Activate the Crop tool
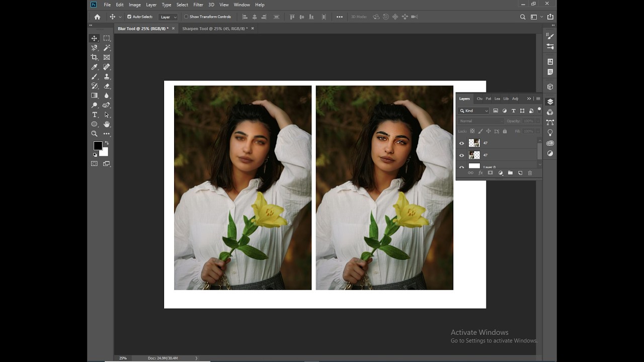Screen dimensions: 644x362 coord(94,57)
